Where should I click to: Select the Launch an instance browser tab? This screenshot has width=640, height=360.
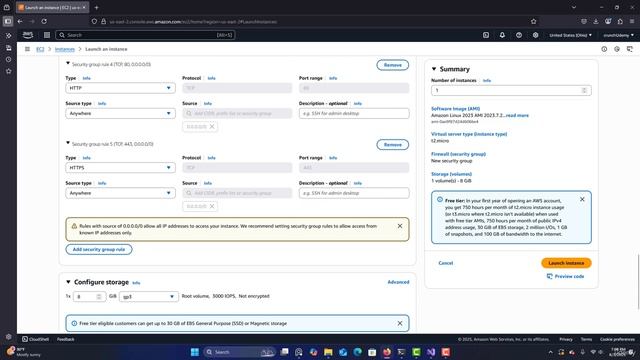click(52, 7)
